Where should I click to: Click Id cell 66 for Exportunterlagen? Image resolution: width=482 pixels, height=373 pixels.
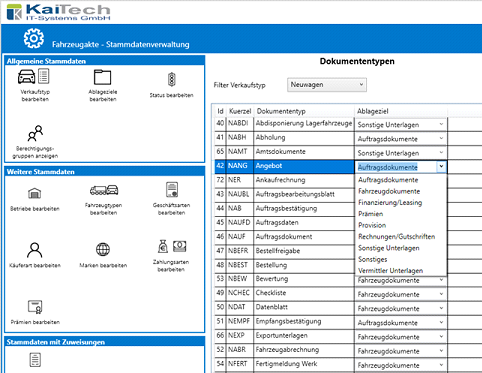pos(220,335)
